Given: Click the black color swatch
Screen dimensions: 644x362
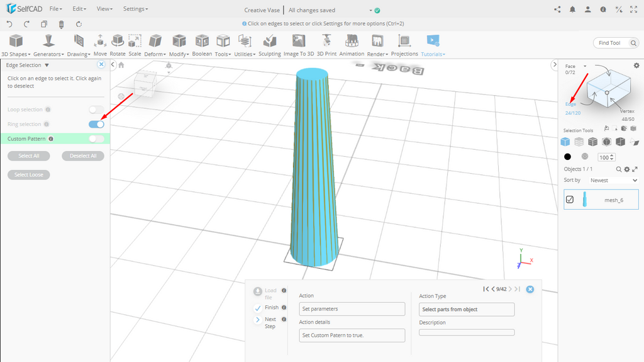Looking at the screenshot, I should click(x=567, y=157).
